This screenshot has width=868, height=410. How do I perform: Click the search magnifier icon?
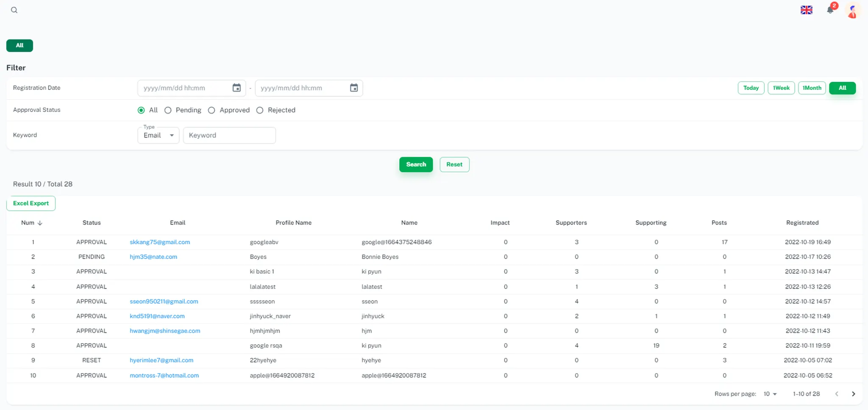[x=14, y=10]
